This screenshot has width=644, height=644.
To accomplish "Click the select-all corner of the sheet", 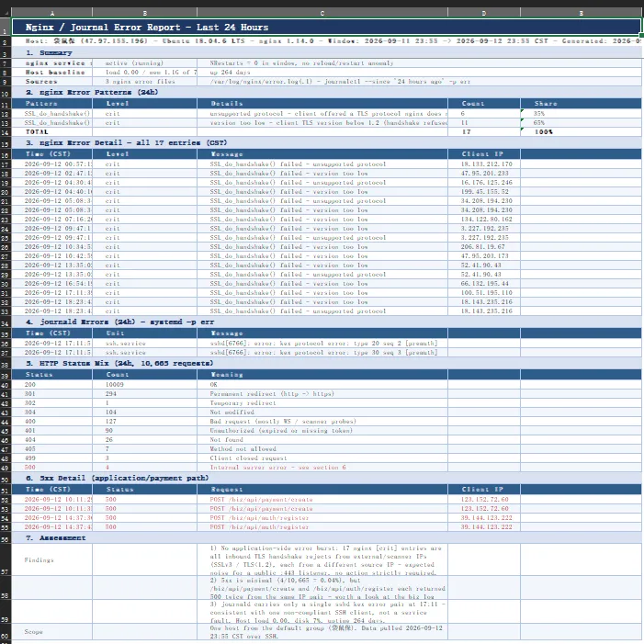I will [x=6, y=13].
